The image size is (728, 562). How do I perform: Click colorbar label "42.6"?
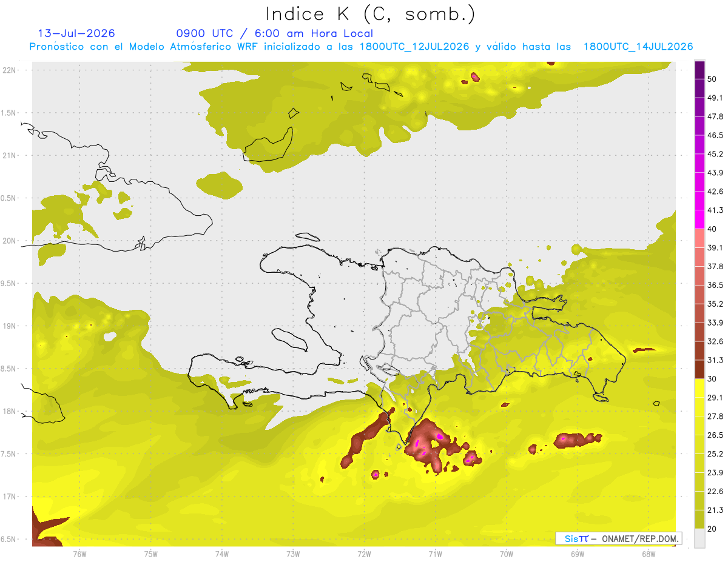point(715,192)
